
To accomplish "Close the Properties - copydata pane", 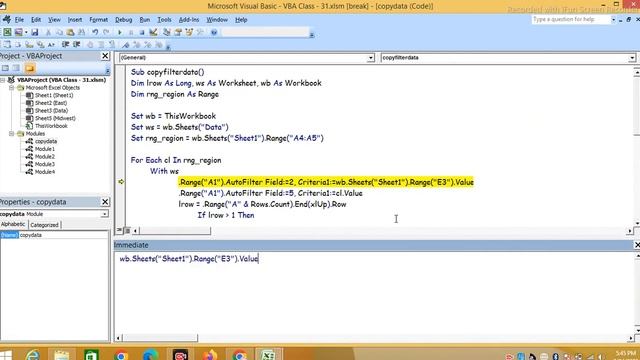I will tap(105, 202).
